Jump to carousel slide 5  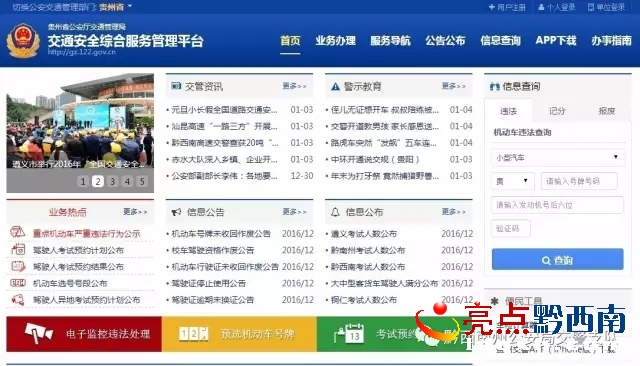[x=142, y=181]
